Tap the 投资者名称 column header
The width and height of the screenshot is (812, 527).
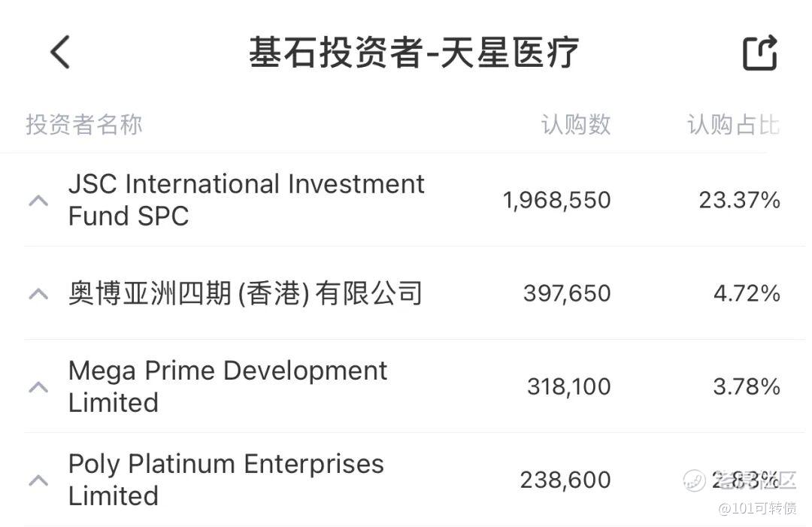[83, 124]
